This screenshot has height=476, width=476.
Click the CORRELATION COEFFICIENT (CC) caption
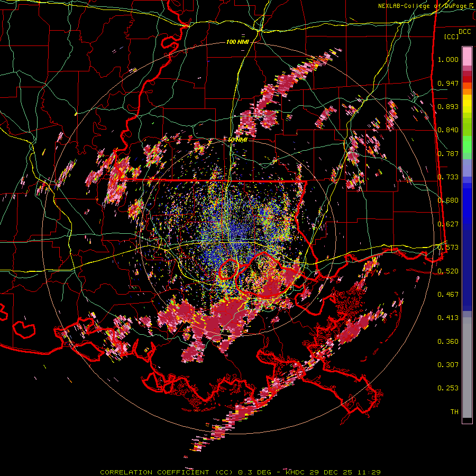[x=167, y=472]
